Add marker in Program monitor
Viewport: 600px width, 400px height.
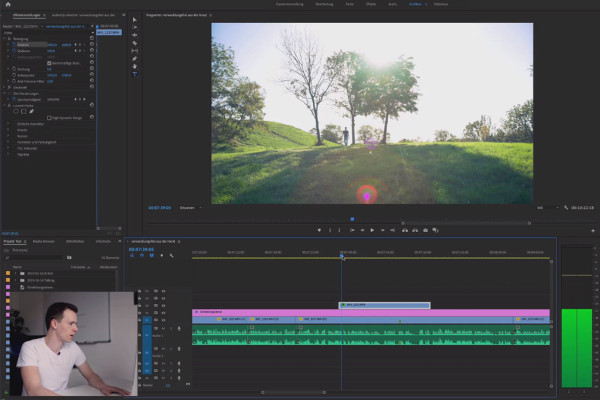point(319,230)
